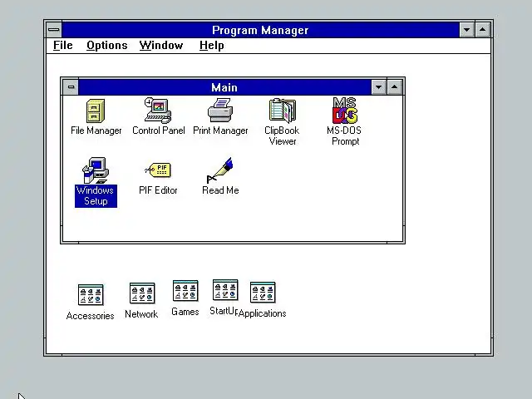This screenshot has width=532, height=399.
Task: Click the "MS-DOS Prompt" label text
Action: (x=344, y=135)
